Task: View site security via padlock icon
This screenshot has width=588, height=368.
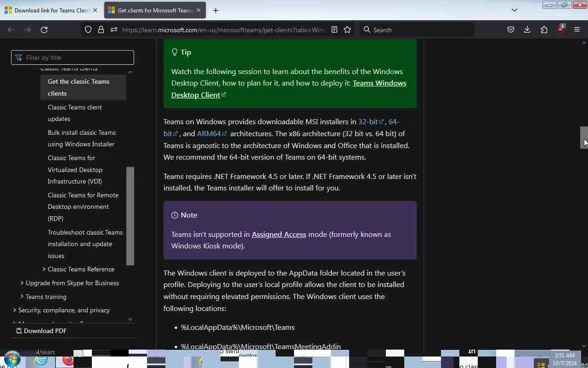Action: click(101, 29)
